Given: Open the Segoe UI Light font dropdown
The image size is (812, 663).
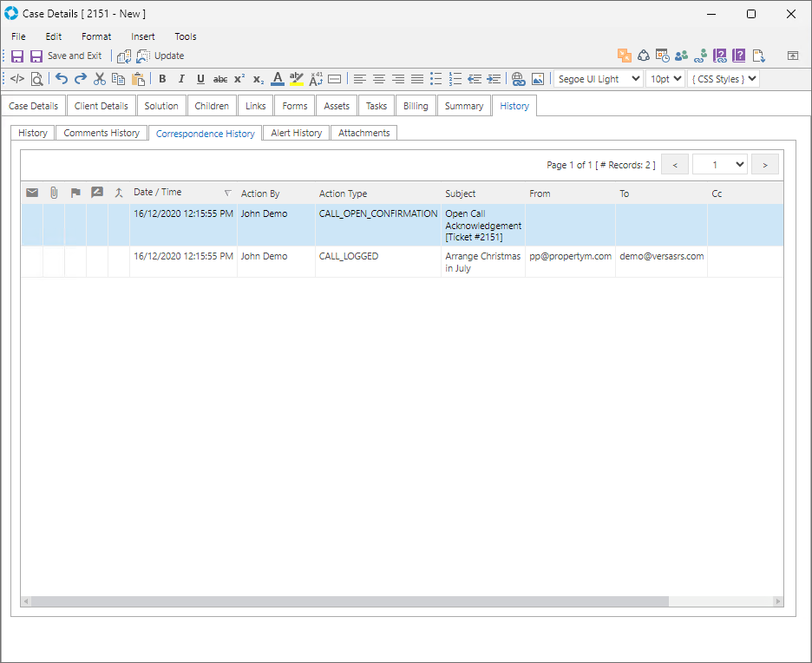Looking at the screenshot, I should tap(598, 79).
